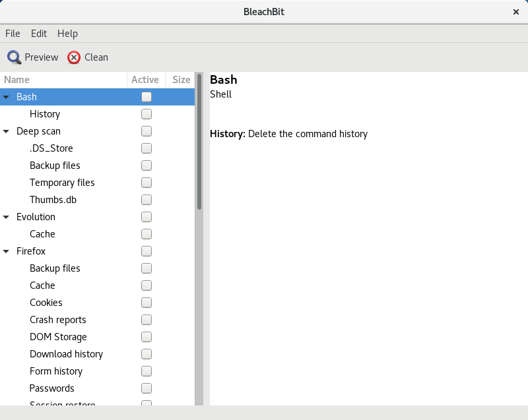Collapse the Bash tree group
Screen dimensions: 528x420
(6, 97)
